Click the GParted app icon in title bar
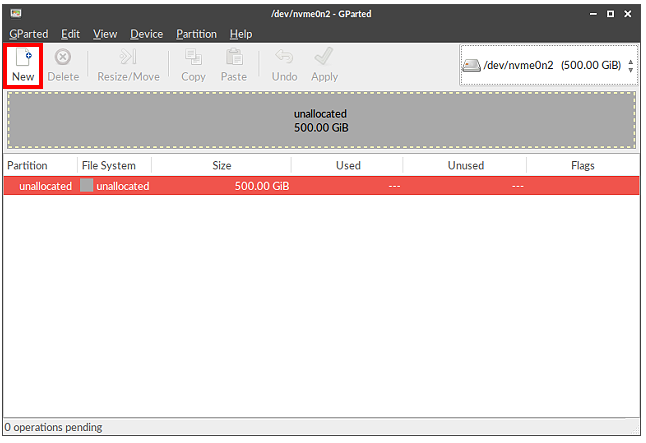 [x=16, y=14]
